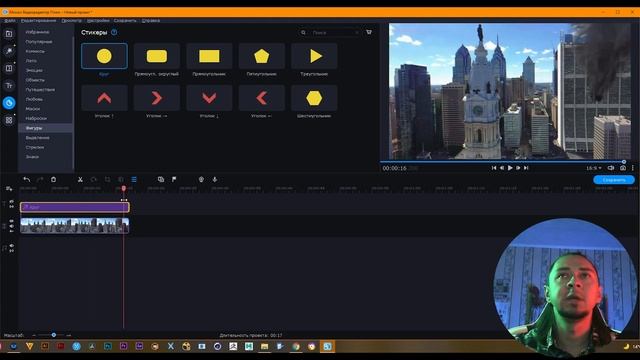
Task: Jump to the end of the preview
Action: tap(526, 168)
